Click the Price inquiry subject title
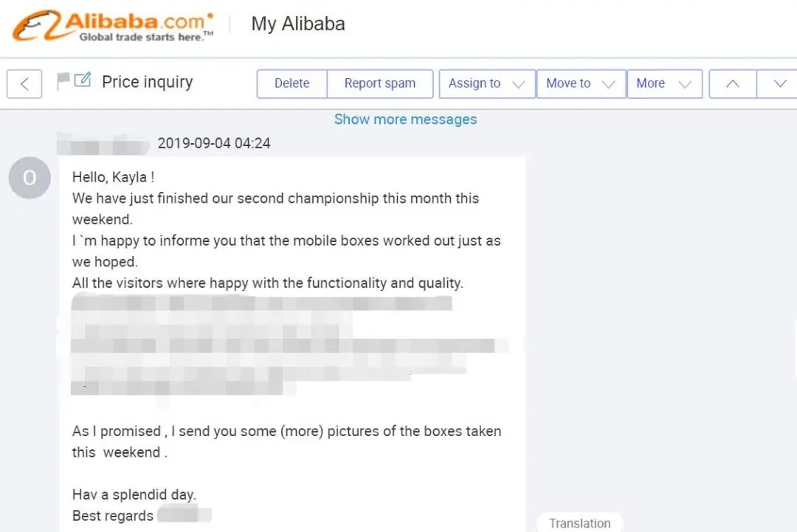 tap(147, 82)
